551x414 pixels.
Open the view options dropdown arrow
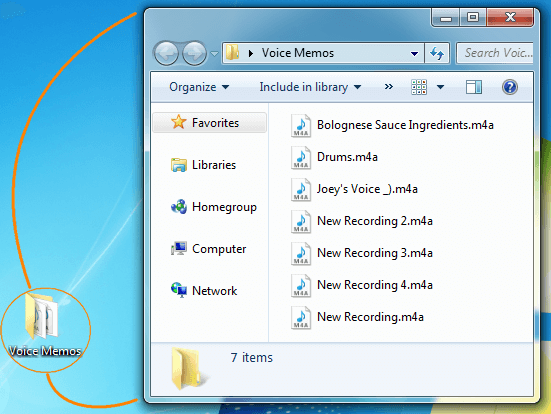[440, 87]
